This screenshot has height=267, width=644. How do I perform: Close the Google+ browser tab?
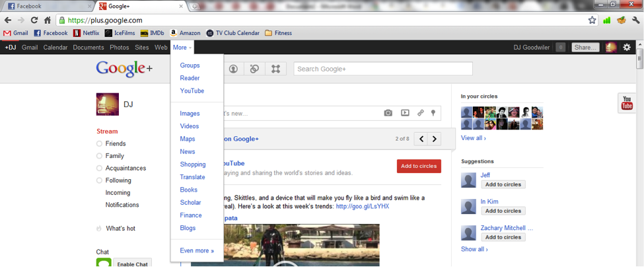(x=181, y=6)
